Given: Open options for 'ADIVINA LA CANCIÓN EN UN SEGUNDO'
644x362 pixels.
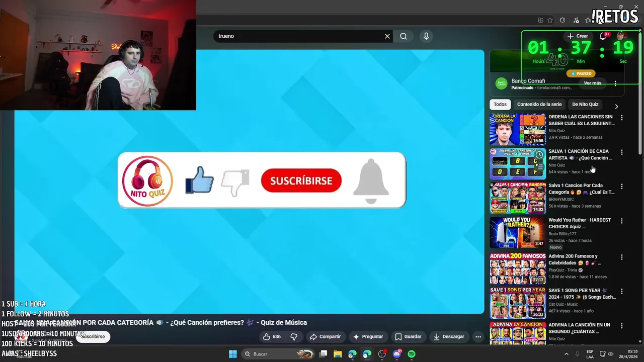Looking at the screenshot, I should click(622, 326).
